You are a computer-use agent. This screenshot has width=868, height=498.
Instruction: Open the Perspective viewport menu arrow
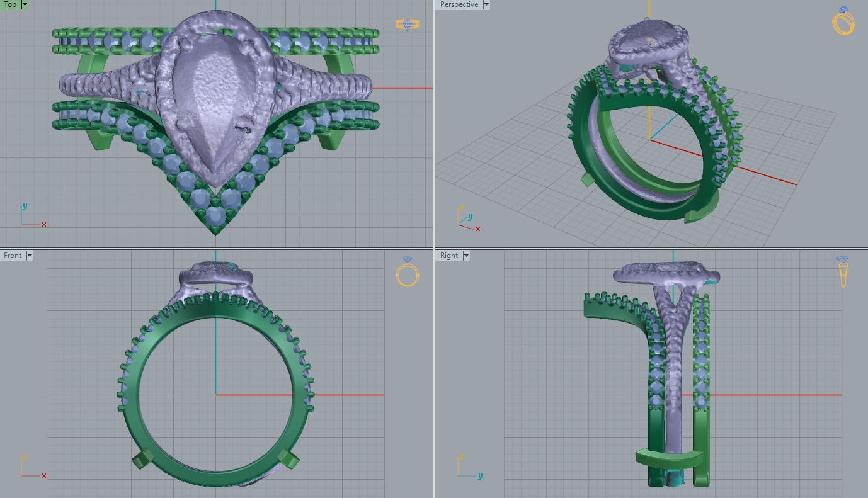486,4
